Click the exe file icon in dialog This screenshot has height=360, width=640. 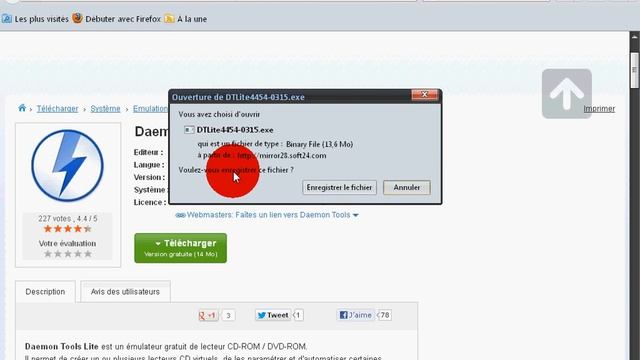189,130
